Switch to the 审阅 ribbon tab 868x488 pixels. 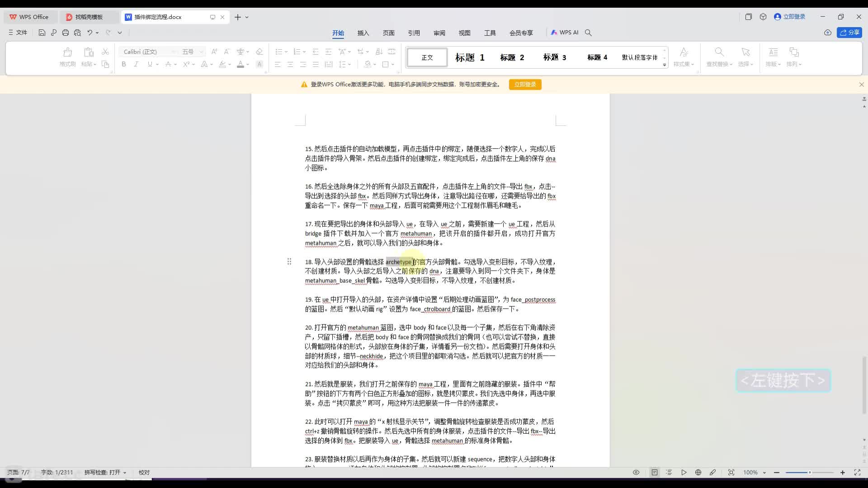[x=439, y=33]
